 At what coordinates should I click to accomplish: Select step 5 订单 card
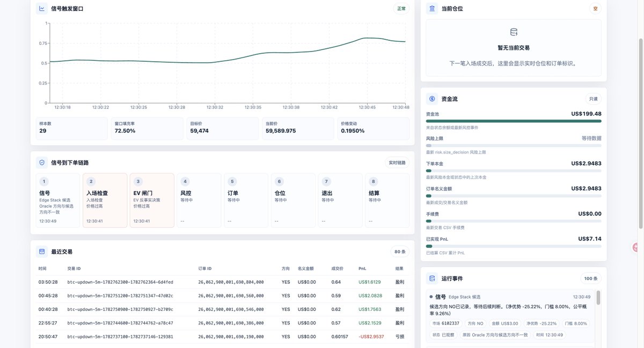click(x=246, y=200)
